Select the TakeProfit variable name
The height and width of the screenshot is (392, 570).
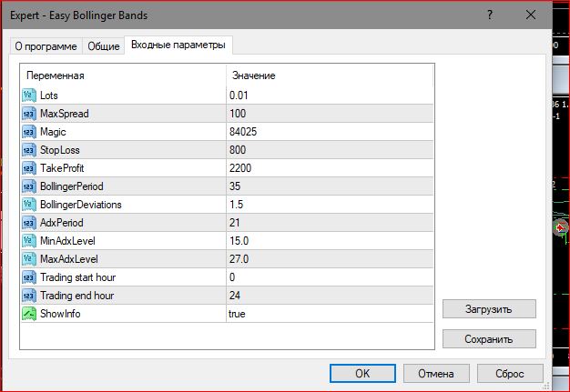point(62,168)
